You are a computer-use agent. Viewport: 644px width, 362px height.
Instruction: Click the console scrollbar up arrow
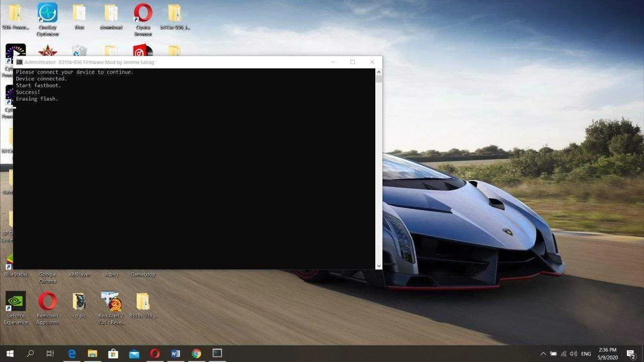[x=378, y=72]
